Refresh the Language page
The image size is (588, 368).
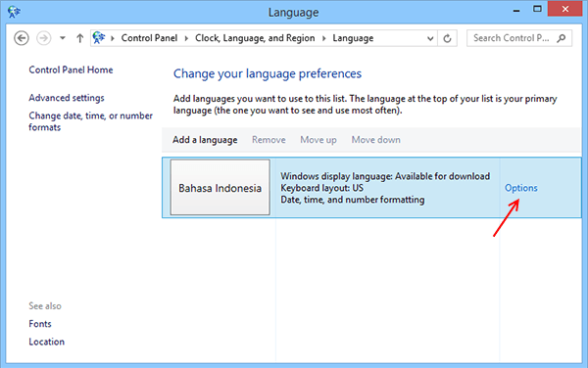(447, 38)
